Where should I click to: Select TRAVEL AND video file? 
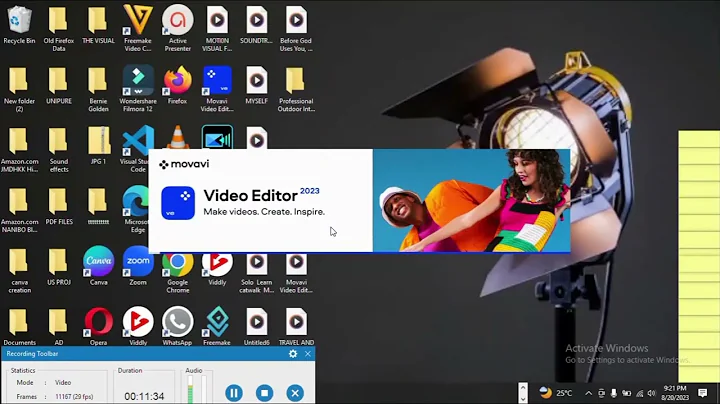point(296,327)
